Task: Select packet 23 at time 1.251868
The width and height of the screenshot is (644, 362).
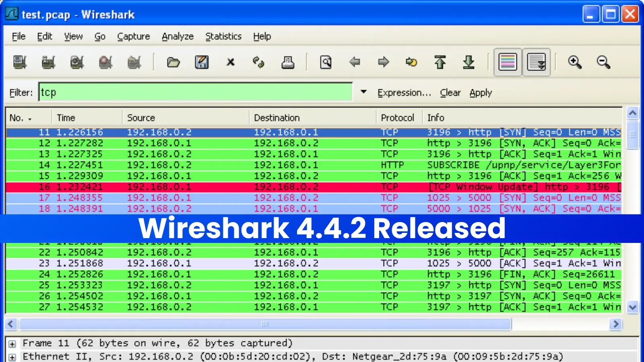Action: (314, 263)
